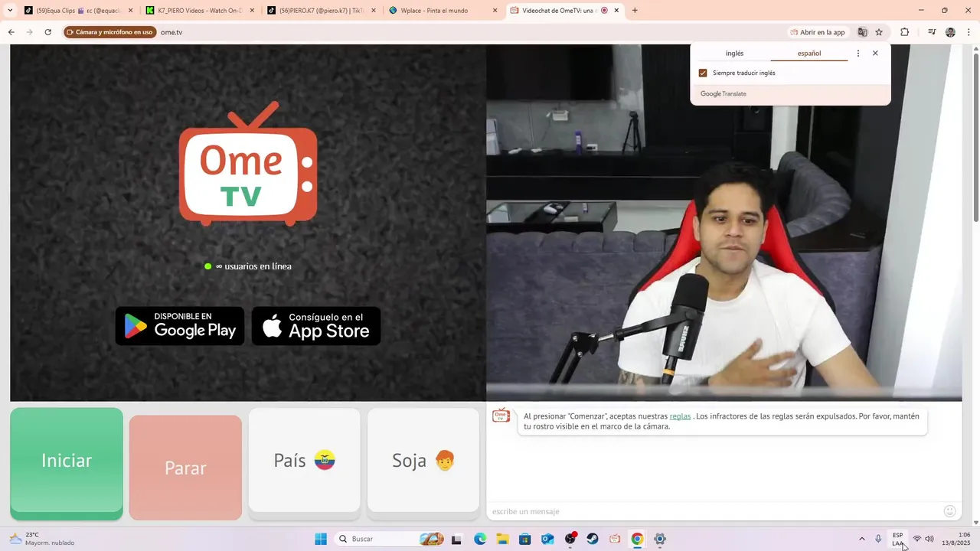Open the browser extensions puzzle icon
Screen dimensions: 980x551
[x=904, y=32]
